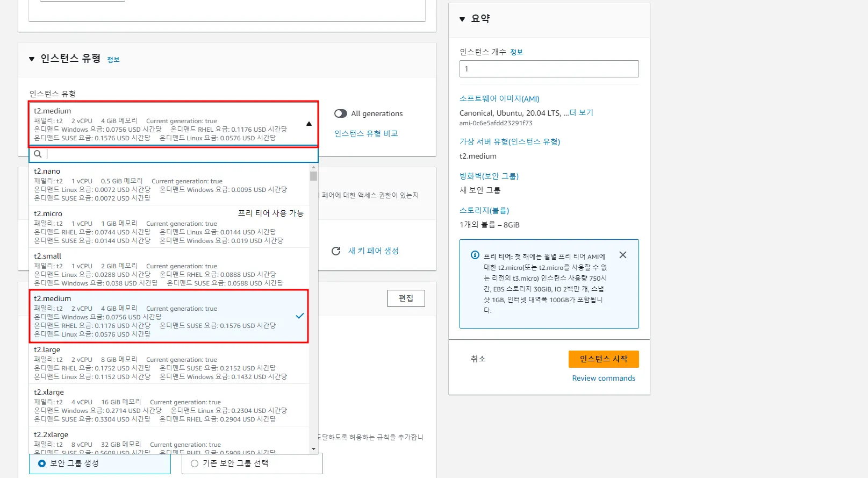Click the instance list scrollbar thumb

(x=313, y=176)
